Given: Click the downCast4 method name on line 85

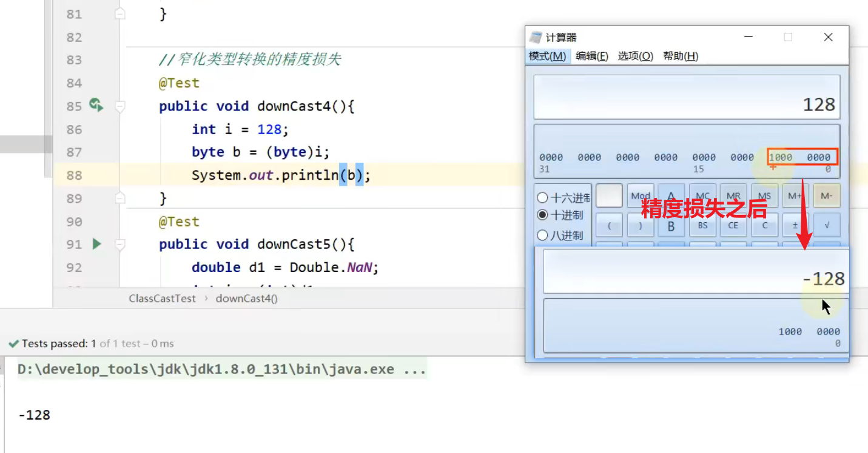Looking at the screenshot, I should [x=294, y=106].
